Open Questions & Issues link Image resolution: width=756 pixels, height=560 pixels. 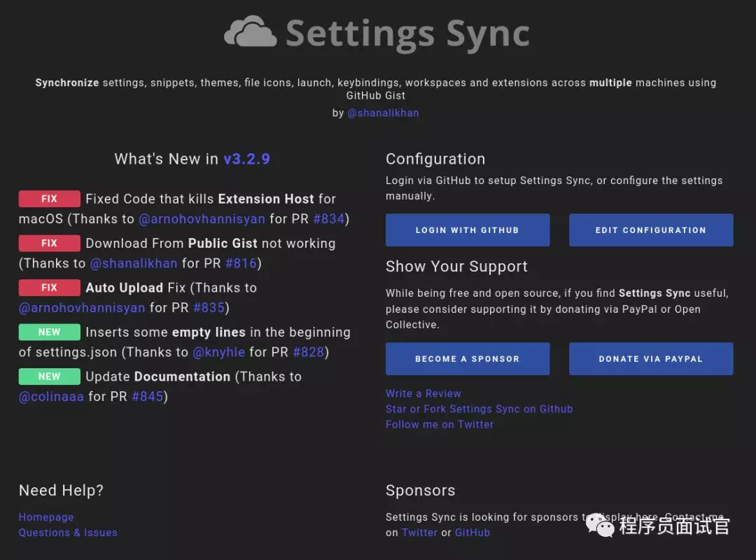(68, 533)
